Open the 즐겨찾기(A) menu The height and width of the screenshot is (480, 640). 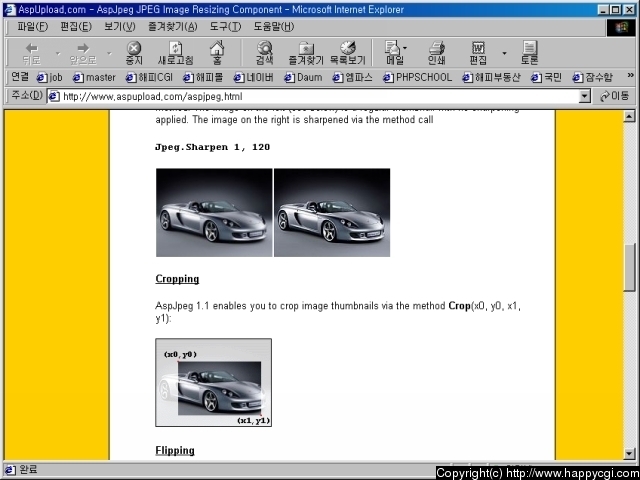coord(173,27)
